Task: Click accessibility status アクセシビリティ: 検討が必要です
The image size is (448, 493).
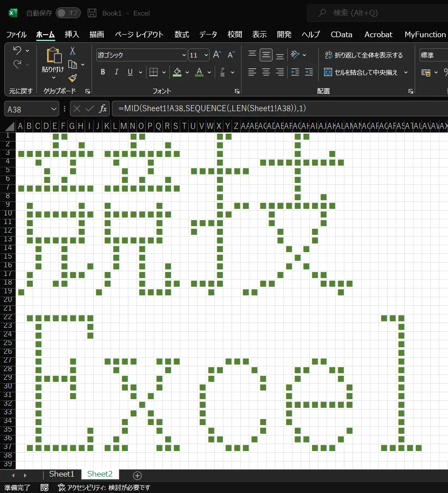Action: [x=104, y=487]
